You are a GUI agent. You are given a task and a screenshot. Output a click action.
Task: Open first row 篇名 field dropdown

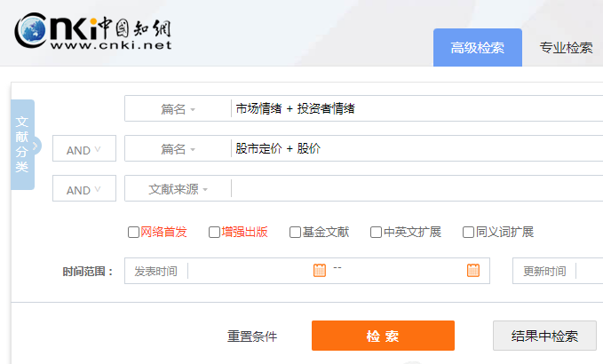(178, 109)
